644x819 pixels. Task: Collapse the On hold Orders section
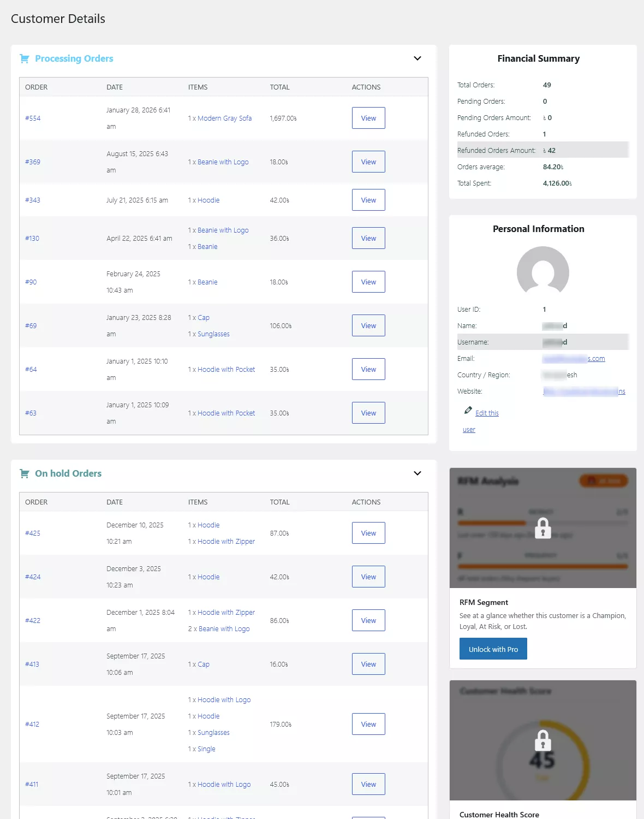pyautogui.click(x=418, y=473)
